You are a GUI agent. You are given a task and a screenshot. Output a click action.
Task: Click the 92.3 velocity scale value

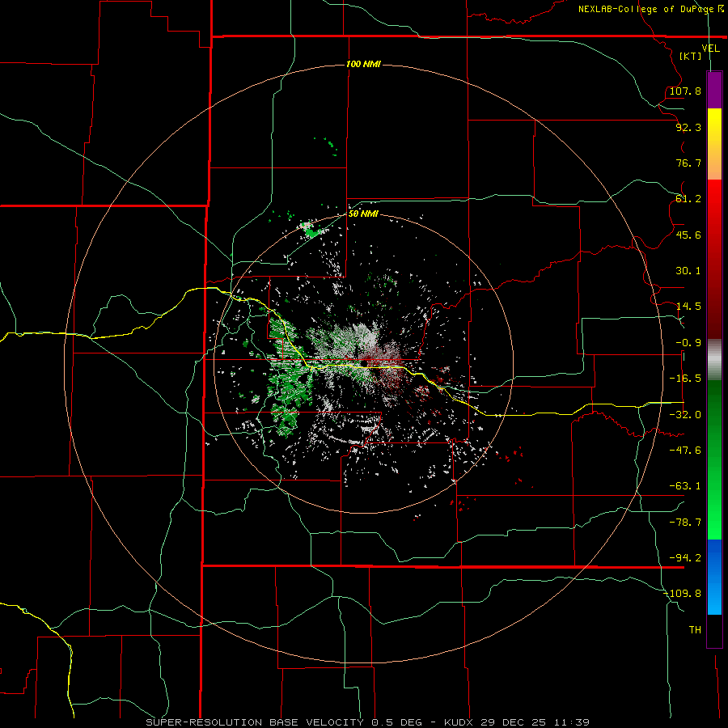click(688, 127)
